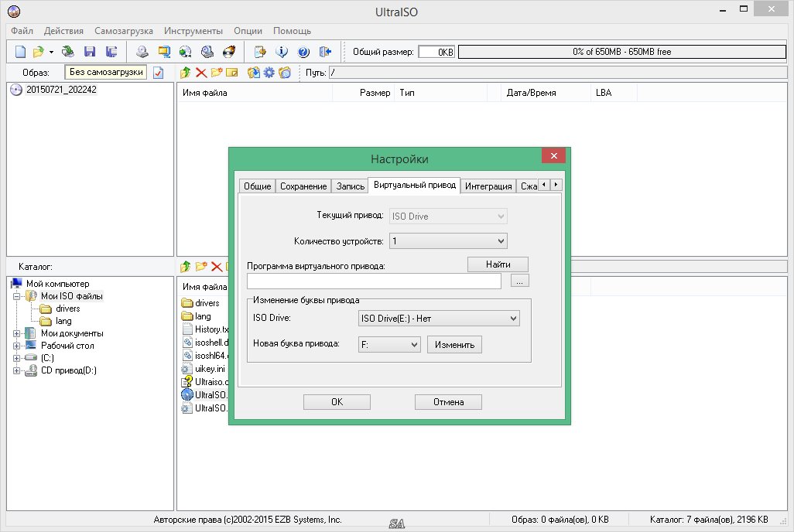Click the toolbar icon left of Information
This screenshot has width=794, height=532.
pyautogui.click(x=260, y=52)
